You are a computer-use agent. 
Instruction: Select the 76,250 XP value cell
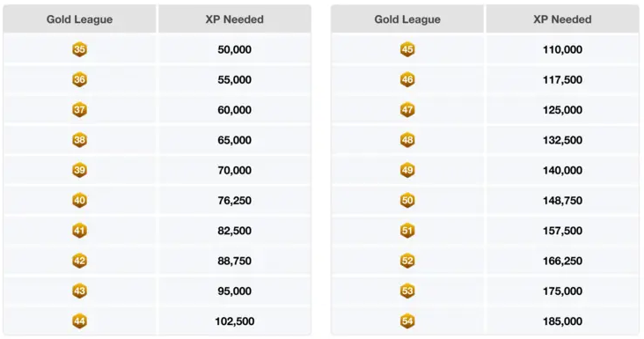tap(235, 200)
